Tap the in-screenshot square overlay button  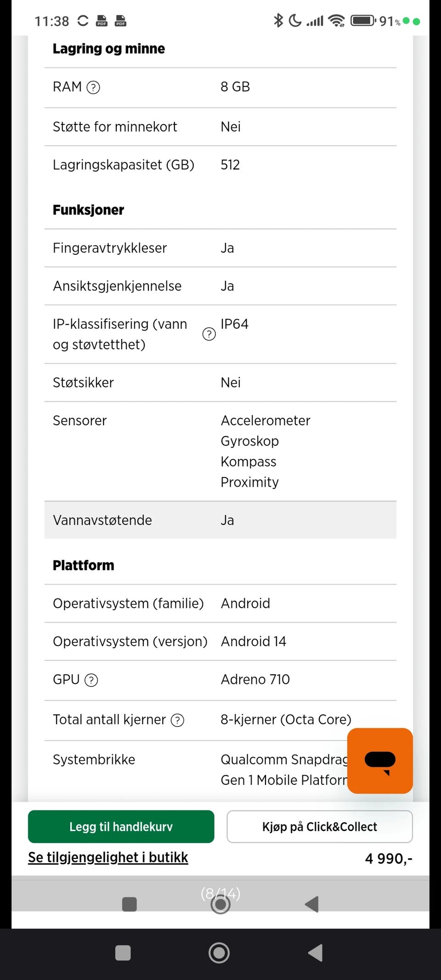[130, 904]
